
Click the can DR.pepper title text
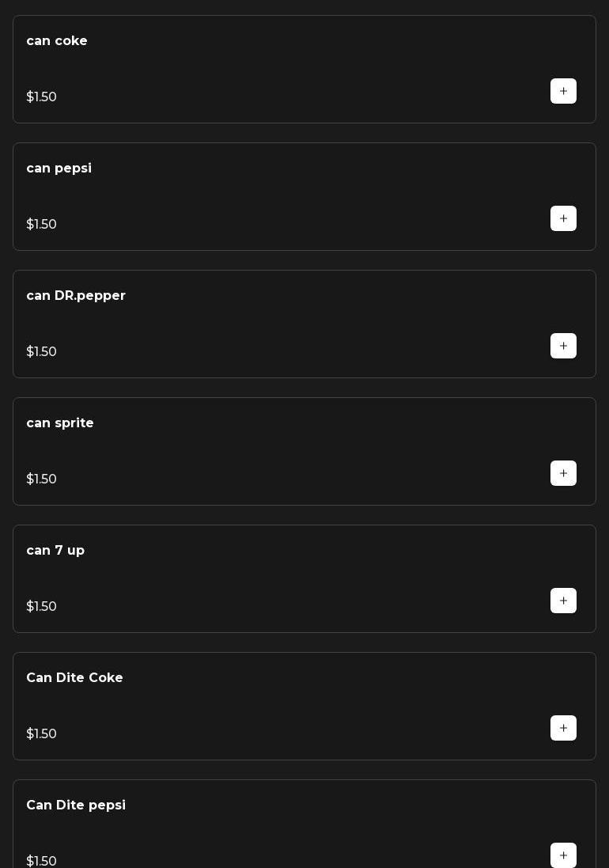[x=76, y=296]
